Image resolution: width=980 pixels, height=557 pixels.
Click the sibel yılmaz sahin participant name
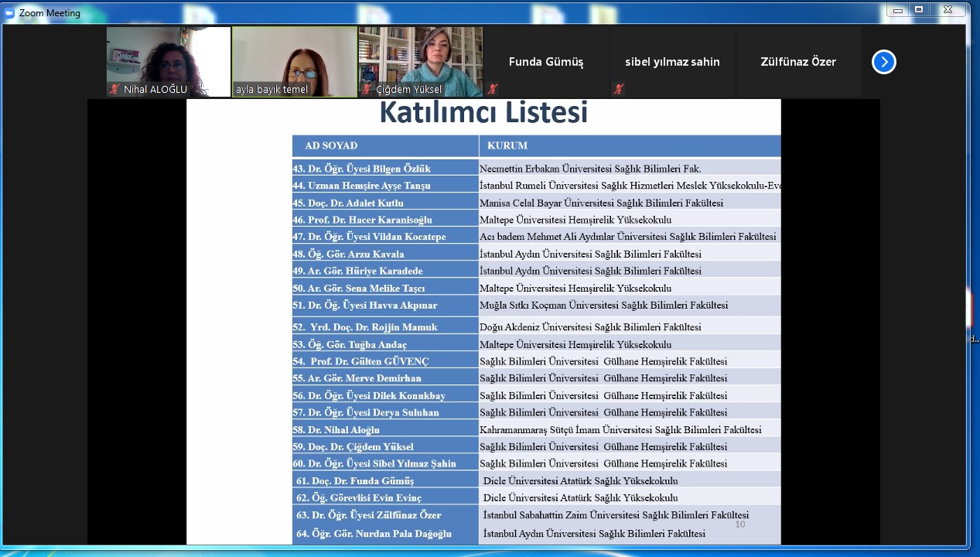(x=672, y=62)
